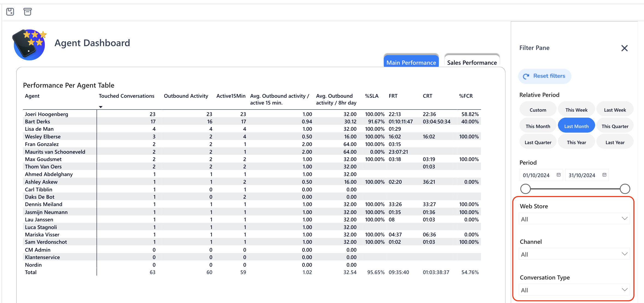Open the start date calendar picker icon

558,175
